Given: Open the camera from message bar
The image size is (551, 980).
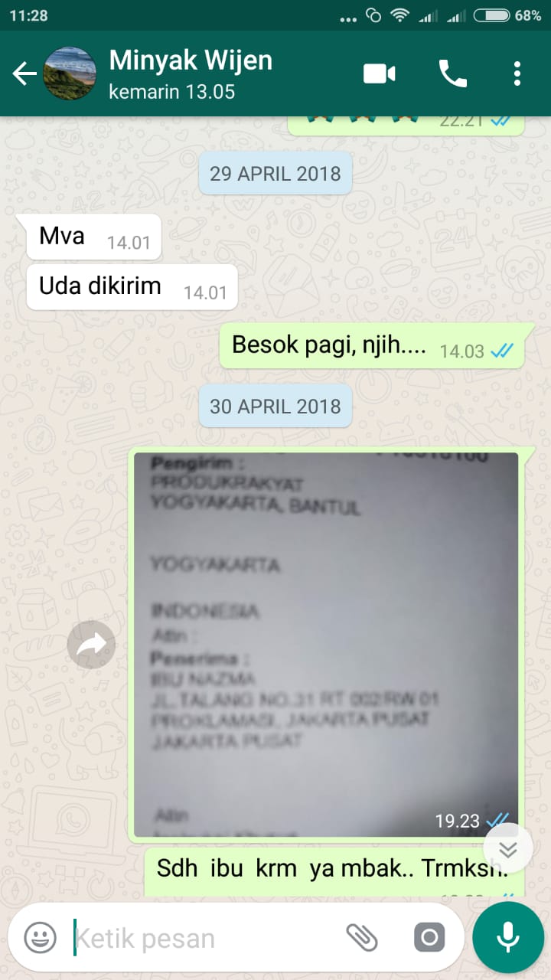Looking at the screenshot, I should [429, 938].
